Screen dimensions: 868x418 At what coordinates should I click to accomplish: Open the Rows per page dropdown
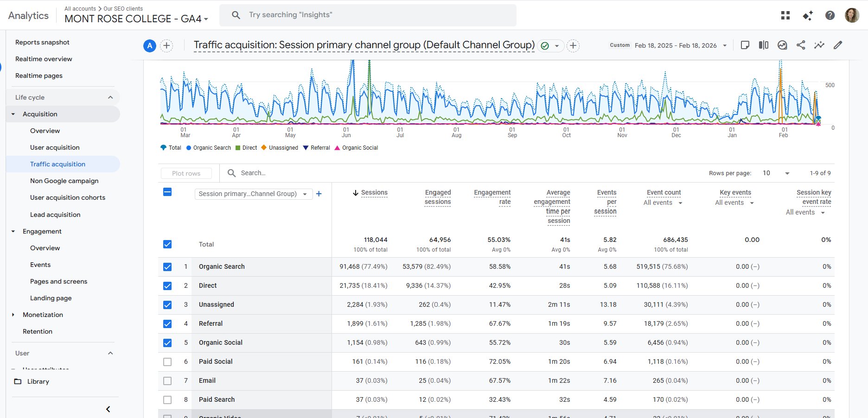point(776,173)
